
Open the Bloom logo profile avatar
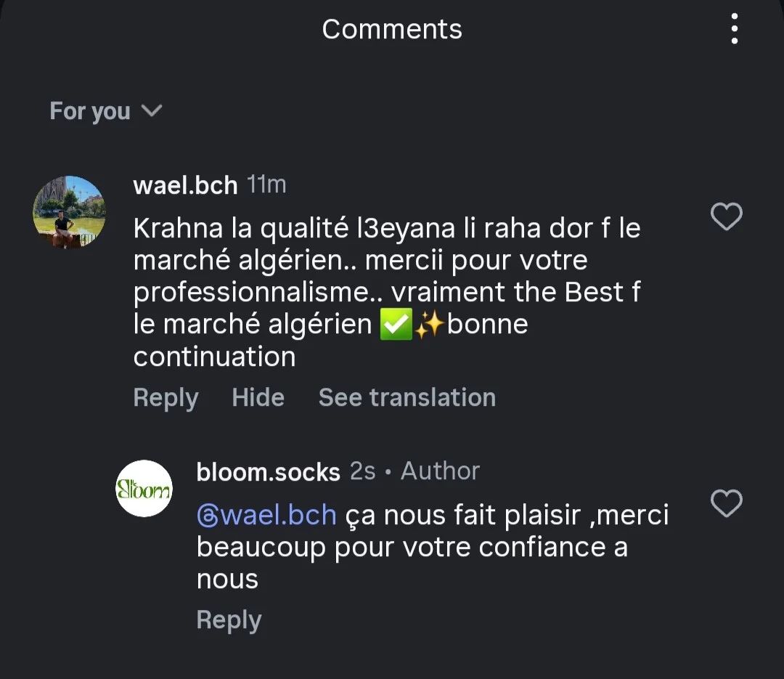(144, 488)
